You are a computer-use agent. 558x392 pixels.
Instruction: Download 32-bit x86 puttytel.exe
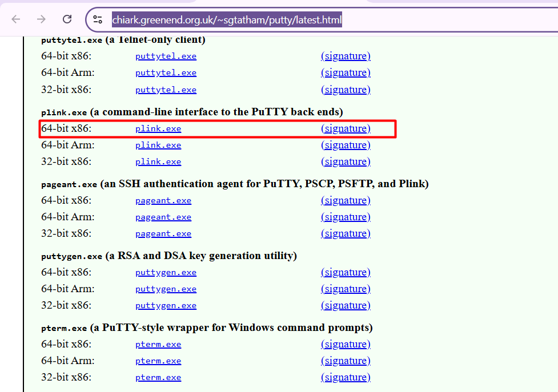[166, 90]
